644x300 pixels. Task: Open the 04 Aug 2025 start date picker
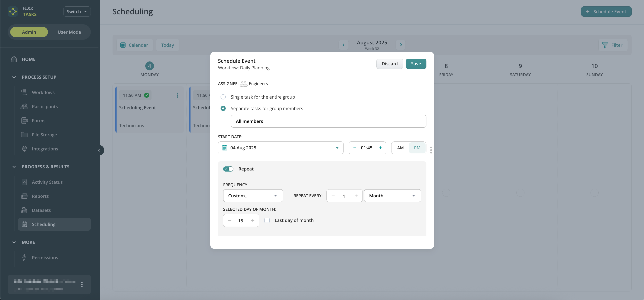[280, 148]
